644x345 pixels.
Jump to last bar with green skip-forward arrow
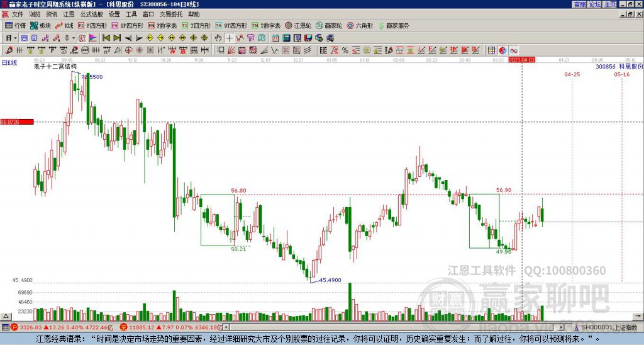(117, 38)
